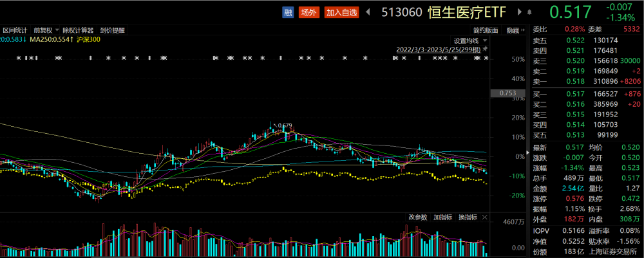Open the 除权计算器 tool
Screen dimensions: 644x258
point(78,30)
